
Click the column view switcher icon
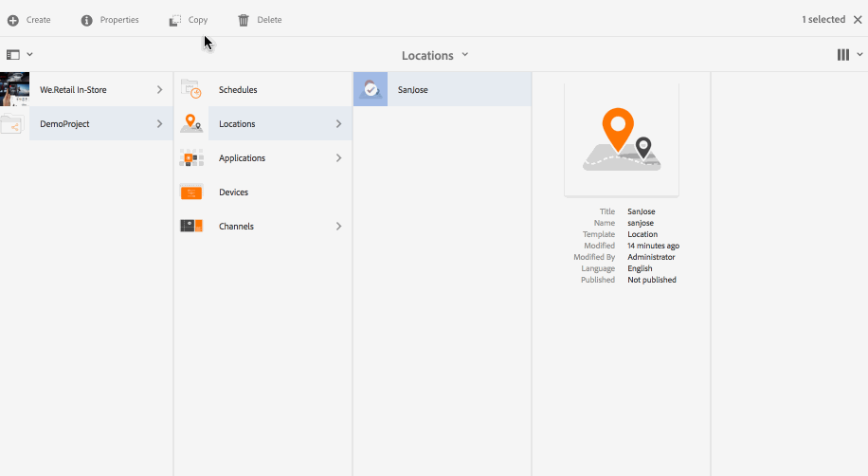tap(842, 55)
